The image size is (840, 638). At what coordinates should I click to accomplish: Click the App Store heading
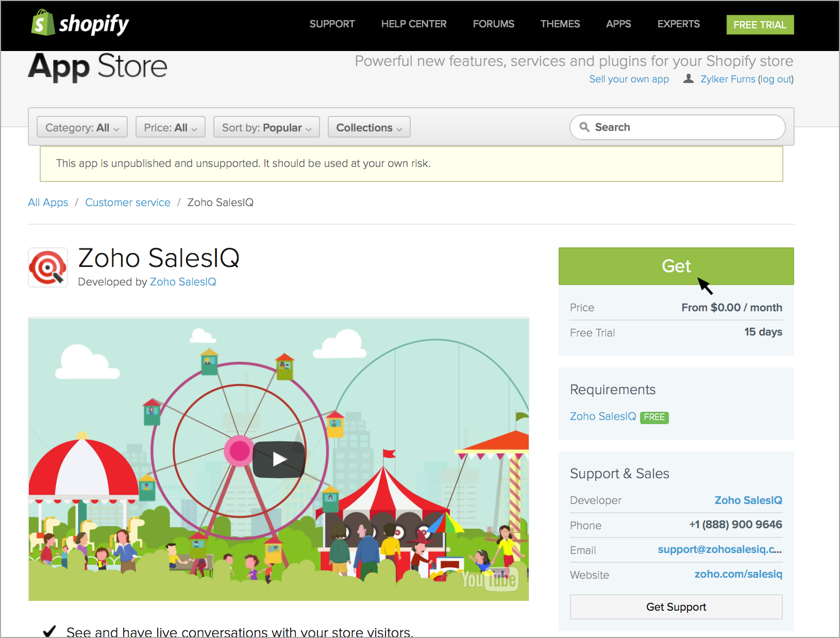(x=98, y=67)
